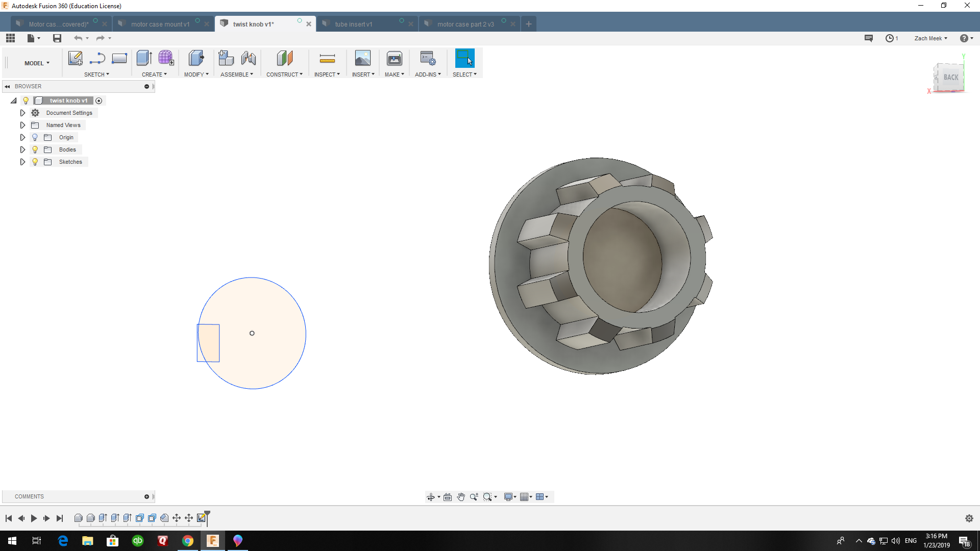Click the timeline end marker
Viewport: 980px width, 551px height.
pos(207,515)
